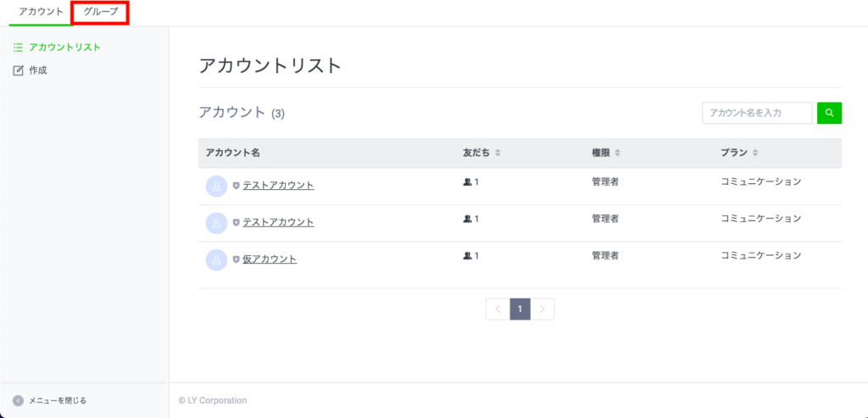Open the 仮アカウント account link
The height and width of the screenshot is (418, 868).
click(270, 259)
